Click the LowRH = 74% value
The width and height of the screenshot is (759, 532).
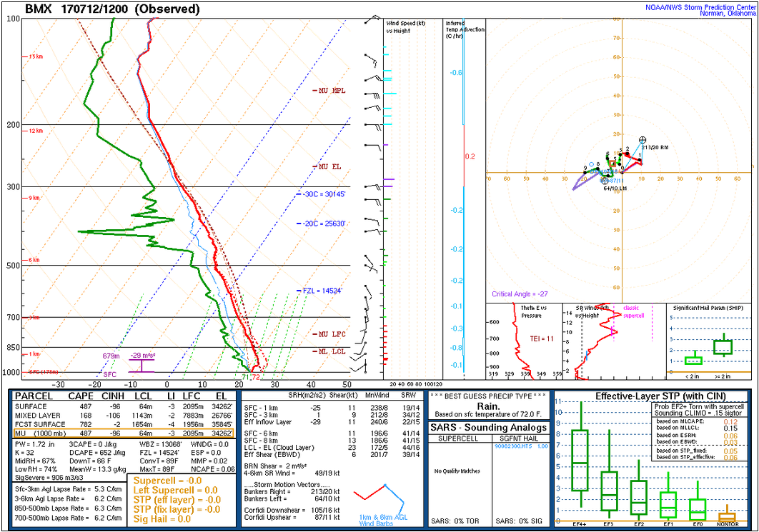pyautogui.click(x=36, y=469)
